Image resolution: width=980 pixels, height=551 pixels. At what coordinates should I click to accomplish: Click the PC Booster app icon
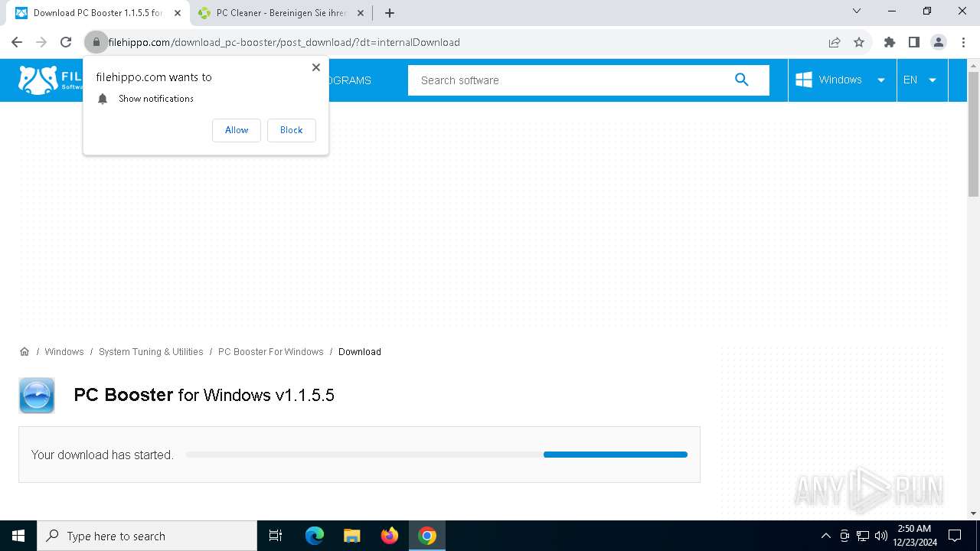point(37,396)
